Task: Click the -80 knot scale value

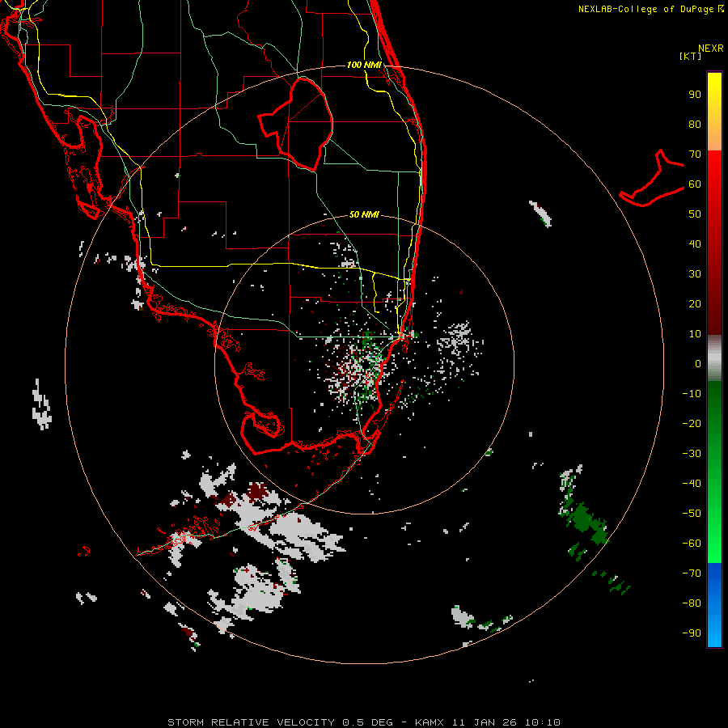Action: click(692, 603)
